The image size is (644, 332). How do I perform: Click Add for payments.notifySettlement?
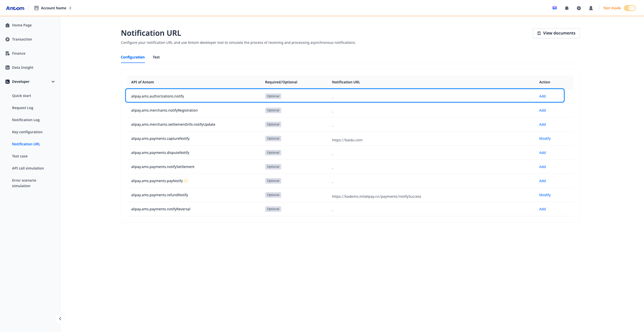coord(542,167)
